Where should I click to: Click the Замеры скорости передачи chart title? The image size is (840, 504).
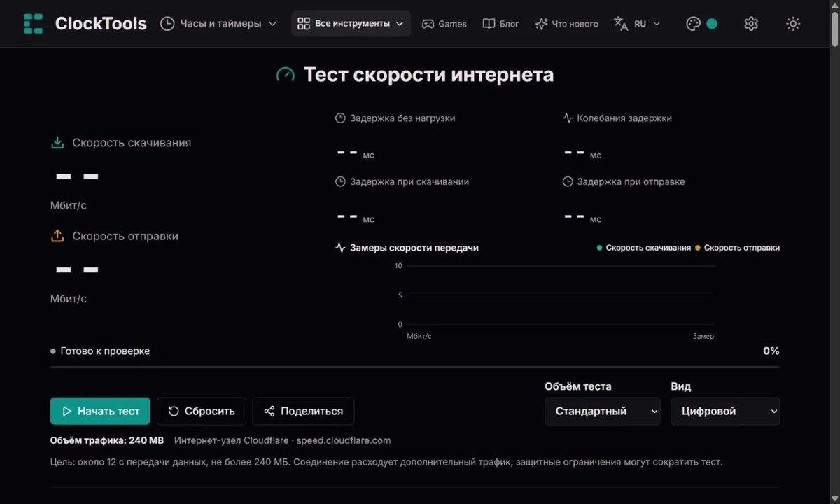(414, 248)
